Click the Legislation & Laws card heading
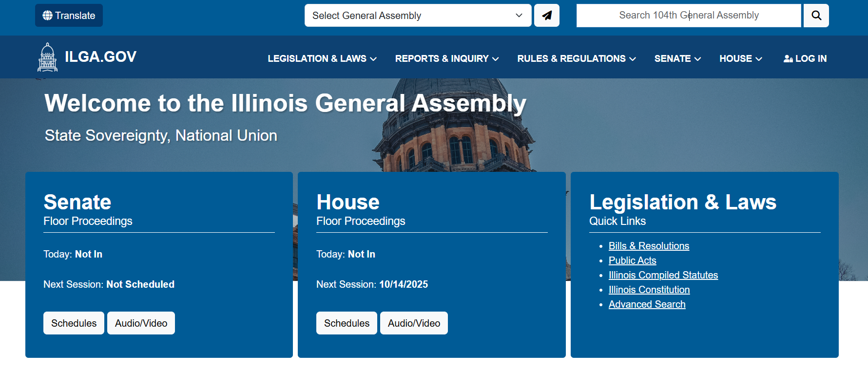This screenshot has height=370, width=868. [683, 202]
